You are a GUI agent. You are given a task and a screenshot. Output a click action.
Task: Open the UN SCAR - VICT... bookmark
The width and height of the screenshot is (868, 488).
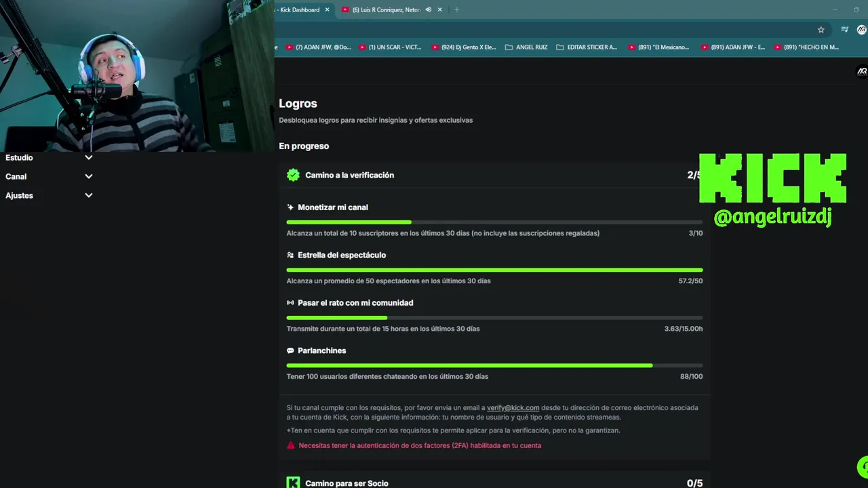click(390, 47)
